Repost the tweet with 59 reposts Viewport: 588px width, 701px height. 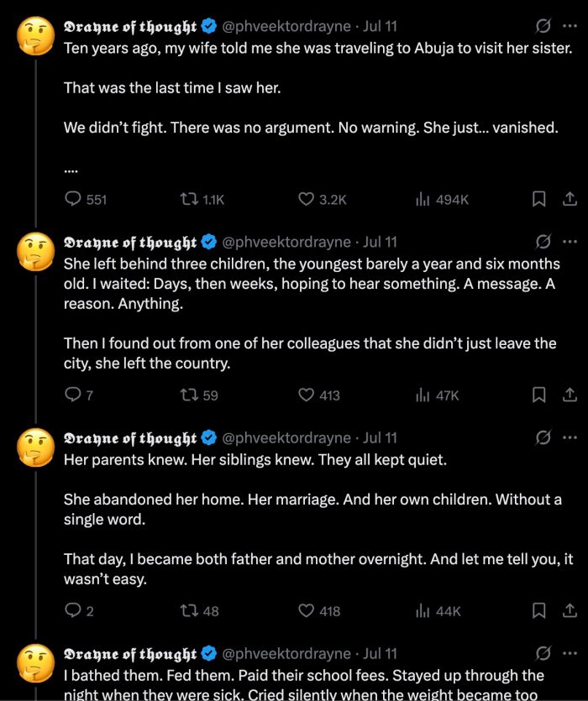click(x=190, y=395)
